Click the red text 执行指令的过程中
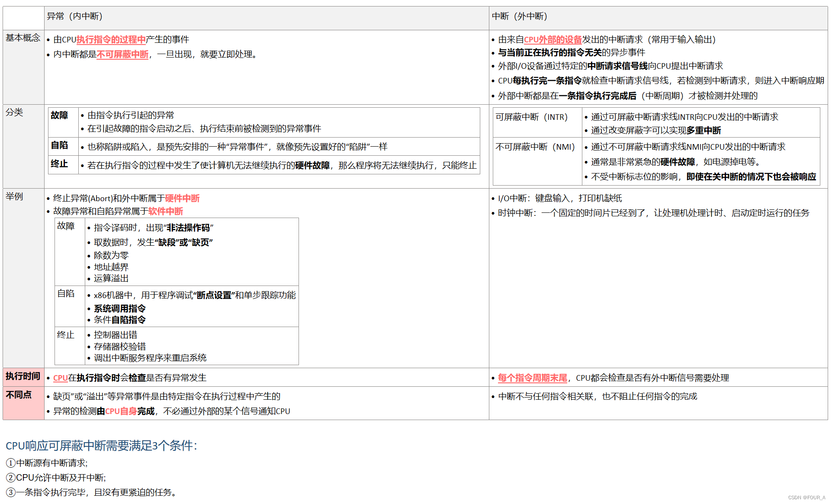The image size is (832, 504). (111, 40)
